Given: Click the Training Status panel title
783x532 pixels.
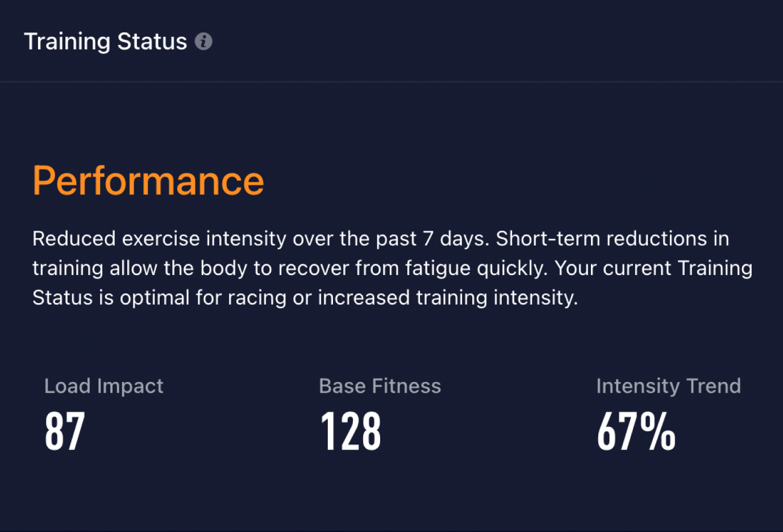Looking at the screenshot, I should pyautogui.click(x=105, y=41).
